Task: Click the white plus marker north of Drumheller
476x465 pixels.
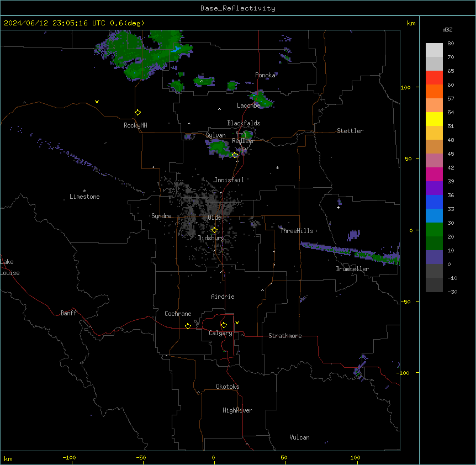Action: [x=338, y=207]
